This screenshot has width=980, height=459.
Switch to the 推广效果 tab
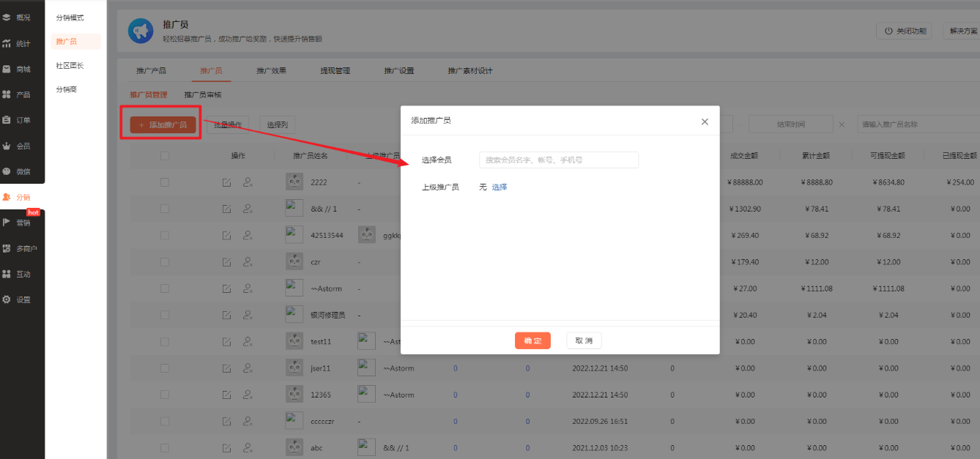point(271,71)
